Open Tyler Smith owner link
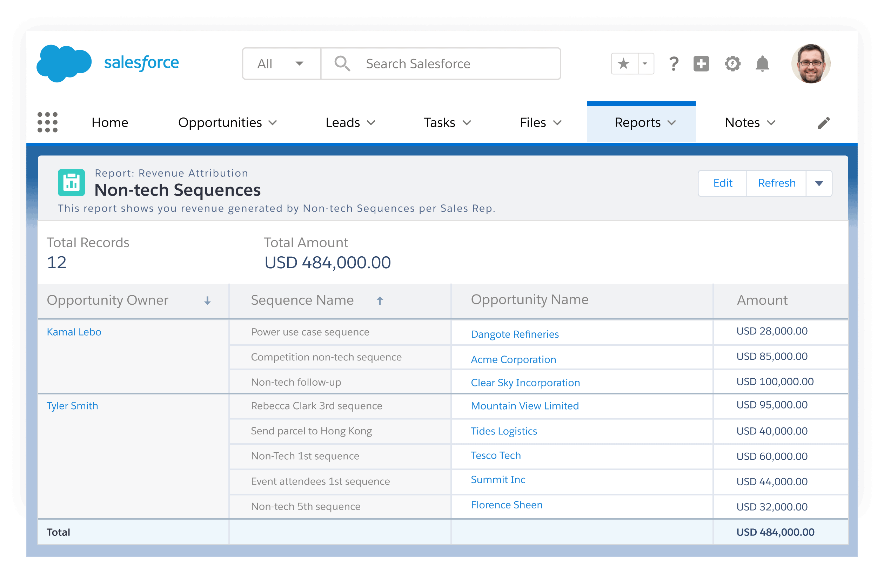This screenshot has width=884, height=588. (x=72, y=406)
